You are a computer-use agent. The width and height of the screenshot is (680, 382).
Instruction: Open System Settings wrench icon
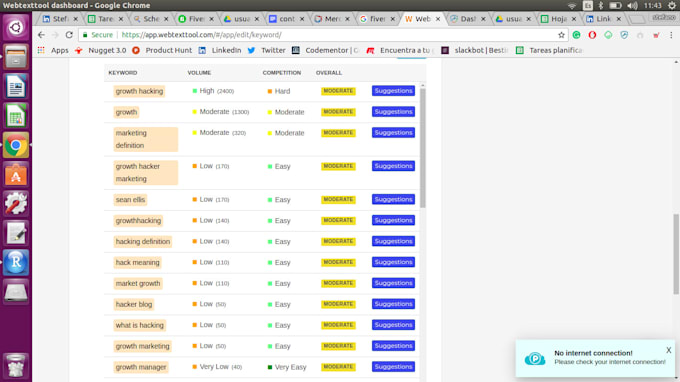coord(16,204)
